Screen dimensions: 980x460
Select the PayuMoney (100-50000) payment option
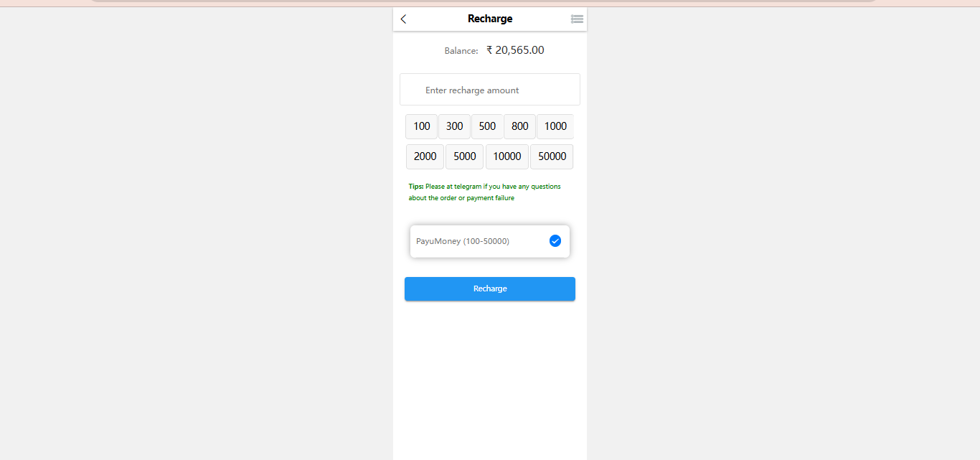(x=463, y=241)
